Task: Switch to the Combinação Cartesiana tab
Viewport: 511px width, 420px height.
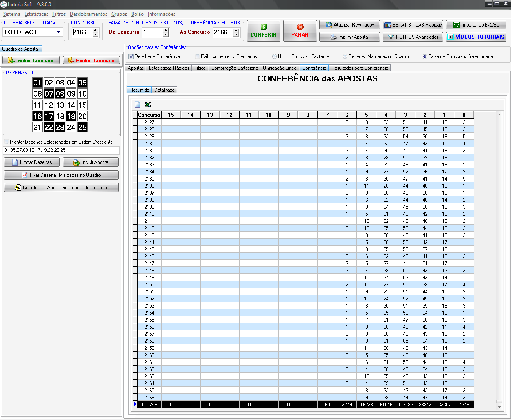Action: click(235, 68)
